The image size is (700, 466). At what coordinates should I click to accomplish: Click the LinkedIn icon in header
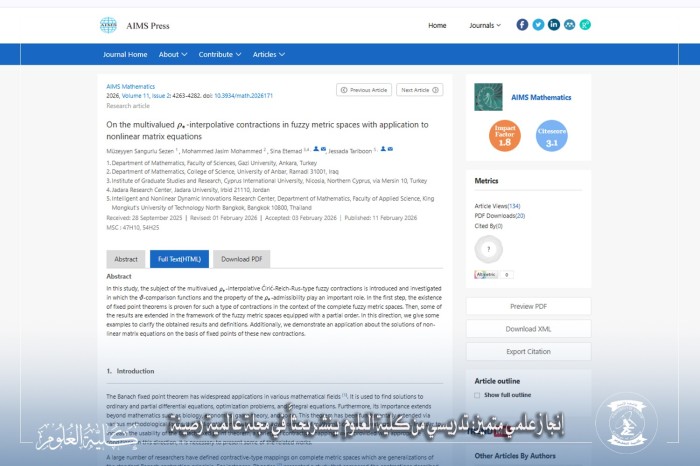click(x=554, y=25)
